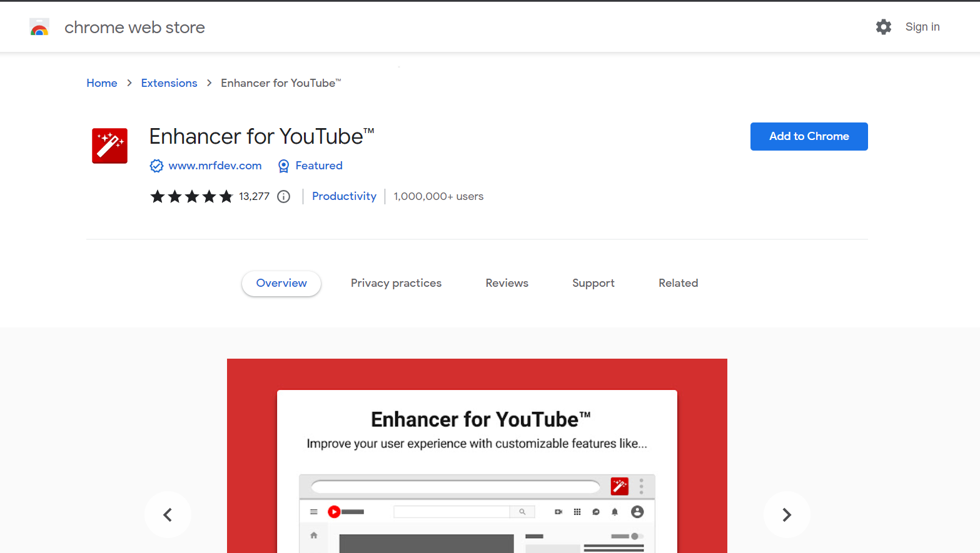This screenshot has width=980, height=553.
Task: Click the Sign in link
Action: click(922, 26)
